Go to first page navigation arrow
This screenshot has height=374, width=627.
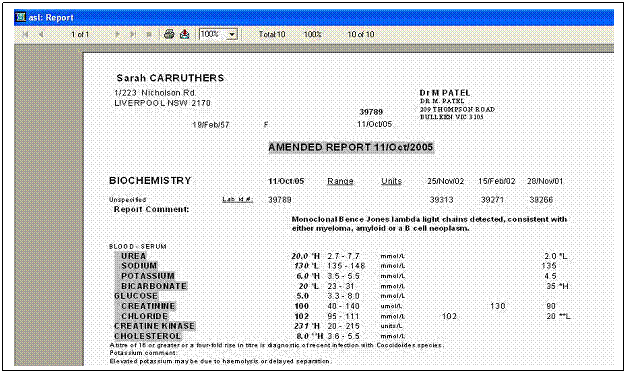tap(26, 35)
